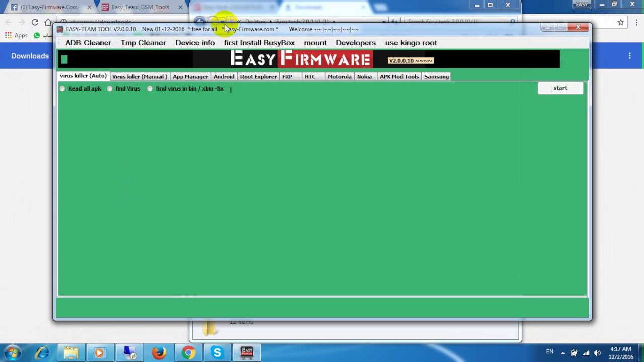Switch to virus killer (Auto) tab

(x=83, y=76)
